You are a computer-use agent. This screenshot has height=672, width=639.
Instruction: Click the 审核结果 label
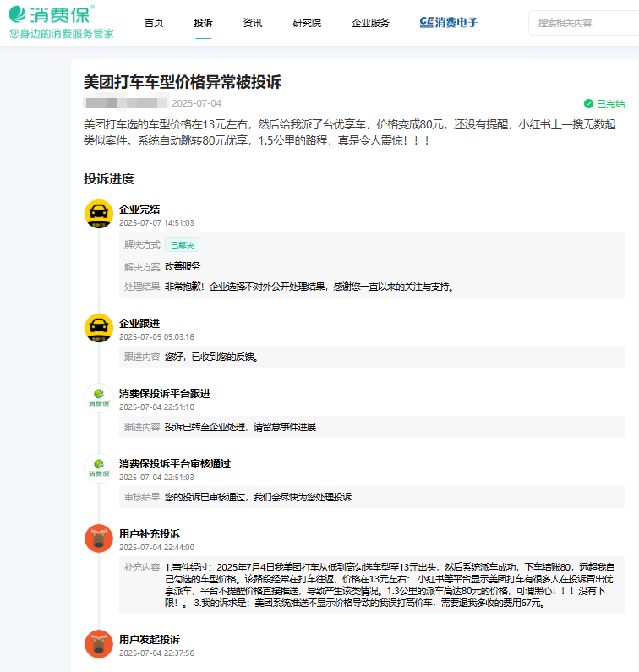[142, 497]
